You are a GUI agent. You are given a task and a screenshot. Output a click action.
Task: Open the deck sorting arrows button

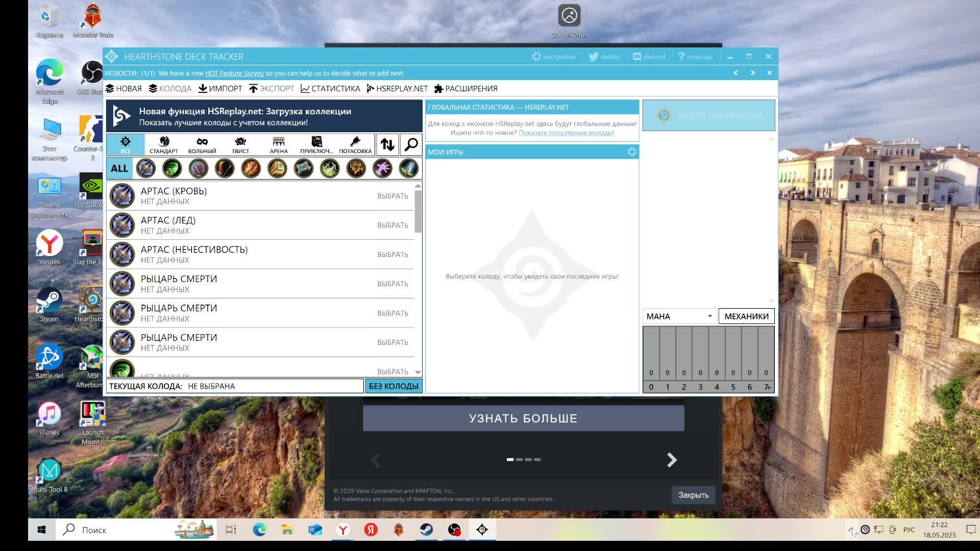(x=387, y=145)
